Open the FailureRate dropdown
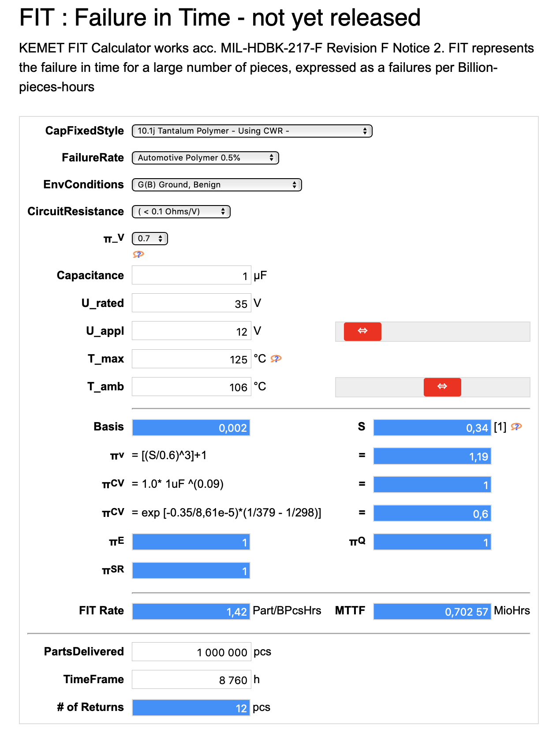This screenshot has height=748, width=560. (205, 158)
